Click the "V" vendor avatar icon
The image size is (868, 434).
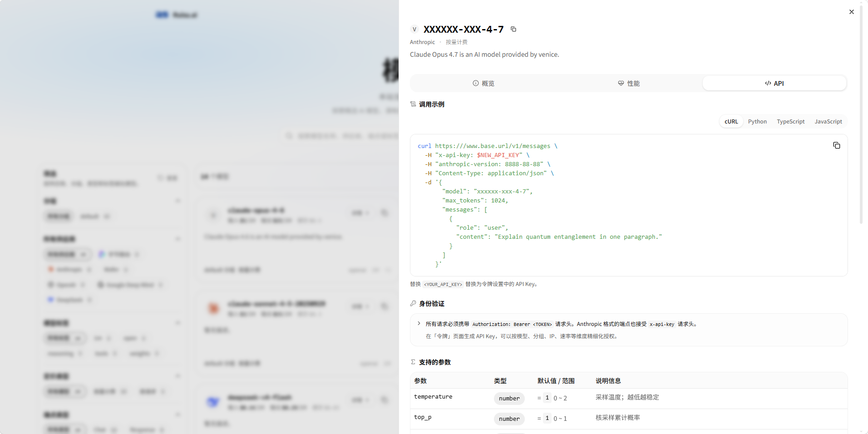pos(414,29)
